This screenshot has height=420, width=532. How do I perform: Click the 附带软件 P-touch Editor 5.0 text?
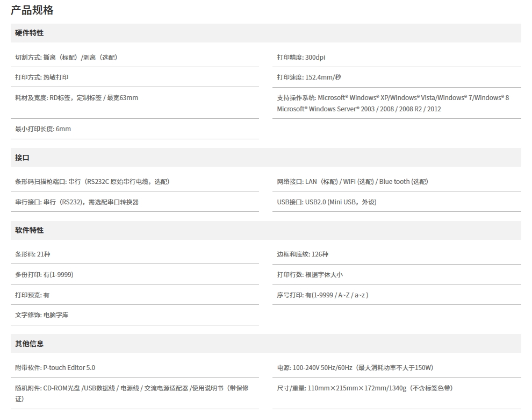55,367
